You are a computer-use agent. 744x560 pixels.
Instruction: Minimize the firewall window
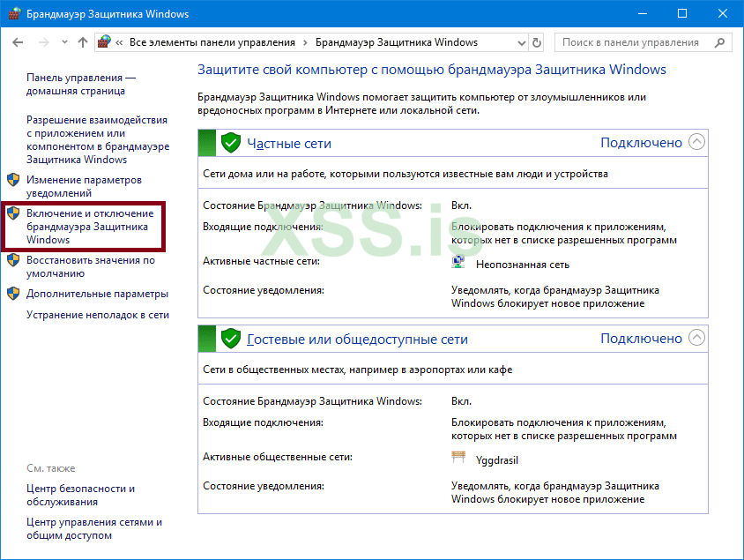tap(643, 14)
